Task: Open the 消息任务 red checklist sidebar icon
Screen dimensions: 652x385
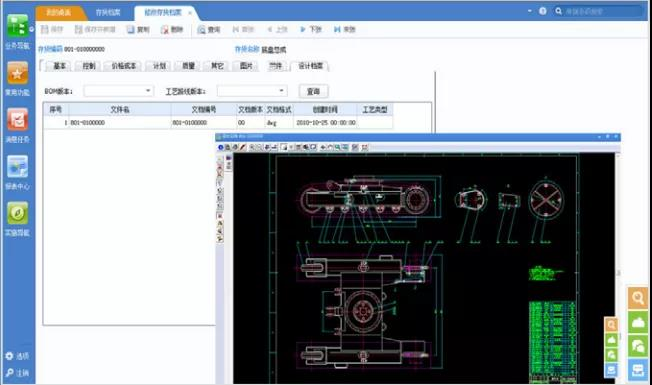Action: pyautogui.click(x=17, y=120)
